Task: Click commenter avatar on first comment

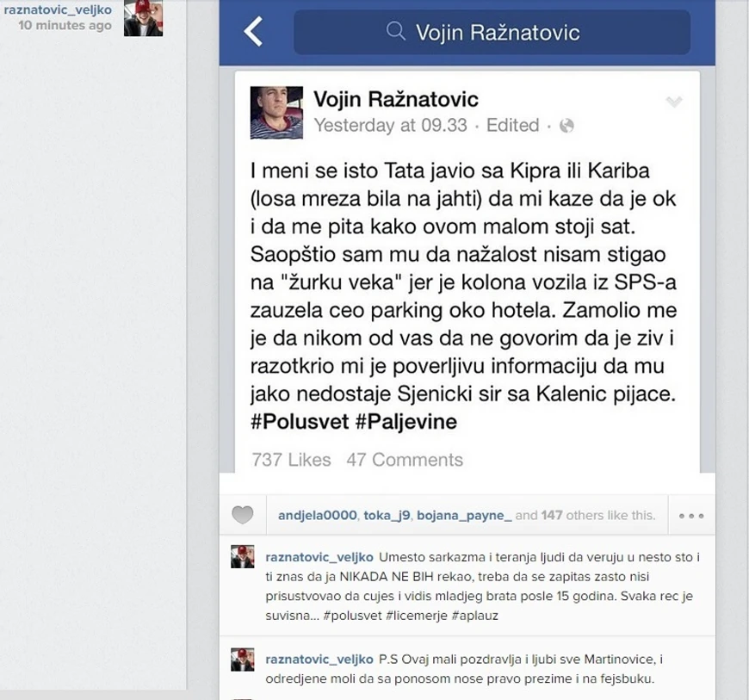Action: tap(243, 557)
